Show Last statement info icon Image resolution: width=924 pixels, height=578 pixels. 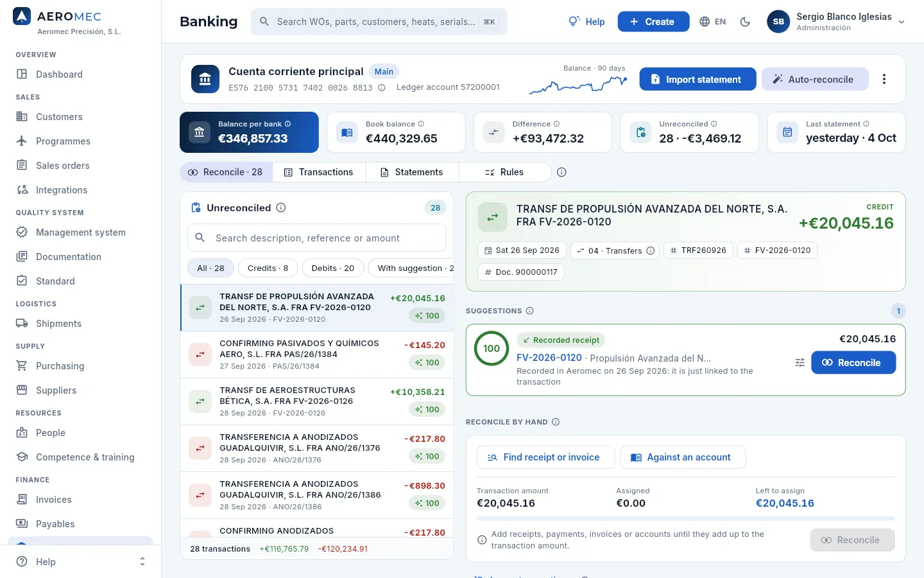click(866, 124)
